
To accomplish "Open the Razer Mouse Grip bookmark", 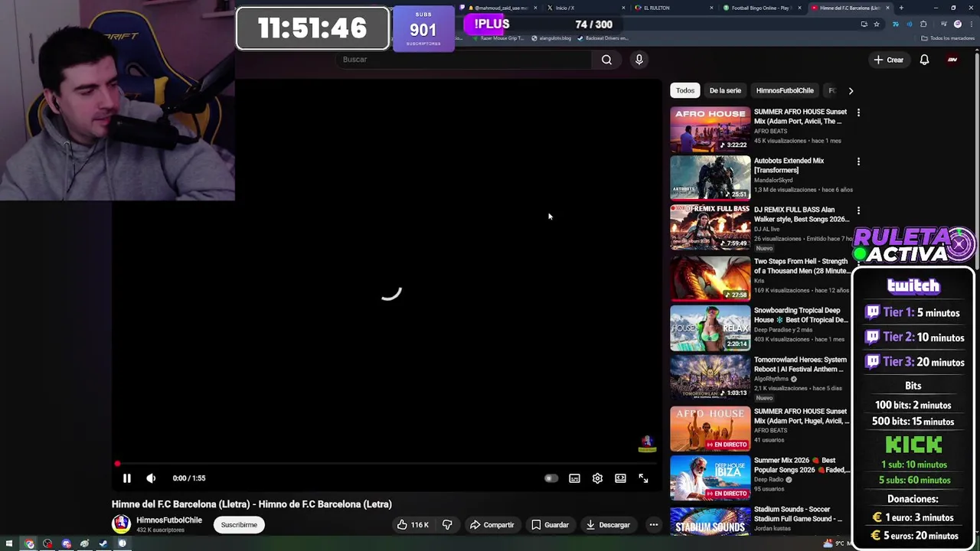I will point(498,38).
